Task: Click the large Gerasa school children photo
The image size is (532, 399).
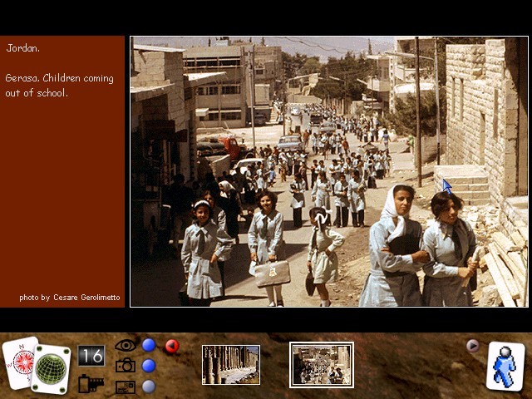Action: (329, 172)
